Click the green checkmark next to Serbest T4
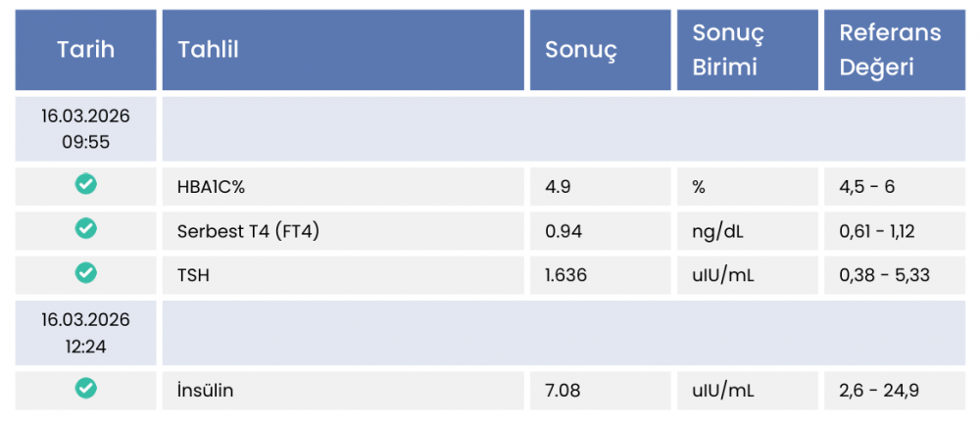 [86, 229]
